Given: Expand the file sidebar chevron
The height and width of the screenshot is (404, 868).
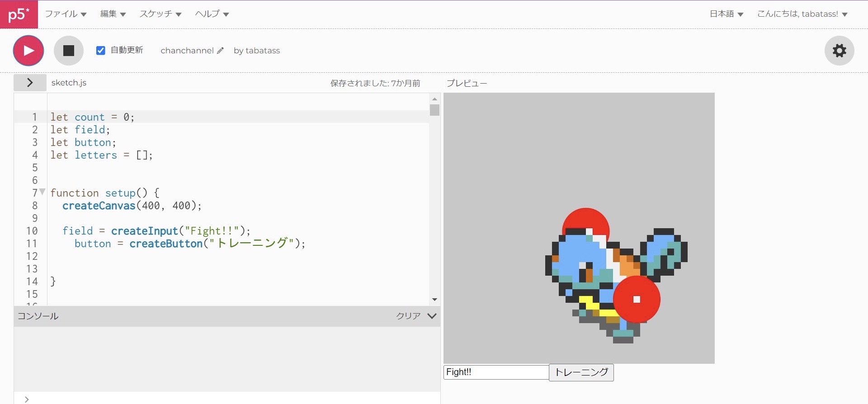Looking at the screenshot, I should [30, 83].
